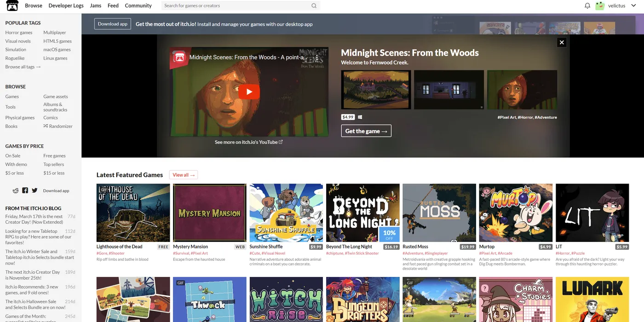Viewport: 644px width, 322px height.
Task: Open the Dungeon Drafters cover
Action: tap(363, 299)
